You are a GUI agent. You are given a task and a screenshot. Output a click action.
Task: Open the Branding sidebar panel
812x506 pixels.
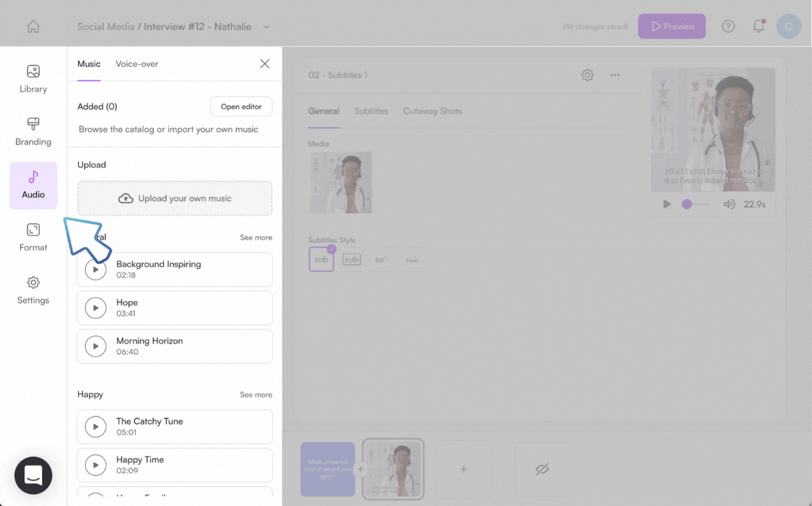tap(33, 132)
